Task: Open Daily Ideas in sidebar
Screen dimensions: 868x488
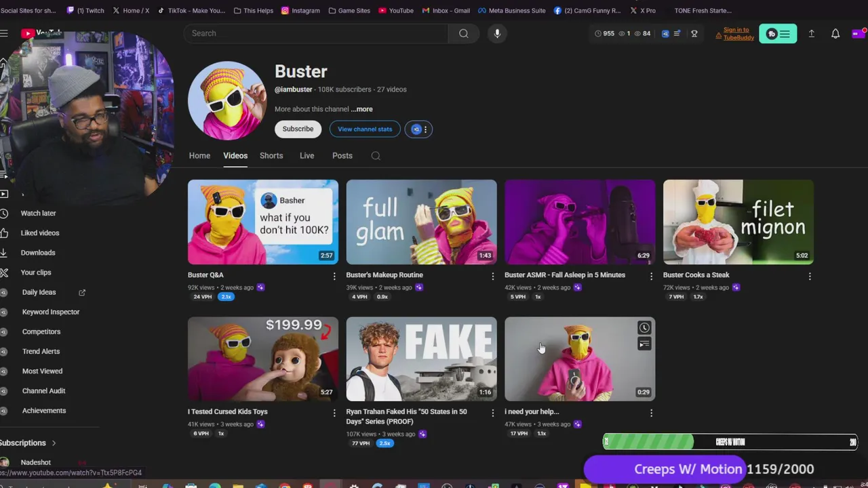Action: click(39, 292)
